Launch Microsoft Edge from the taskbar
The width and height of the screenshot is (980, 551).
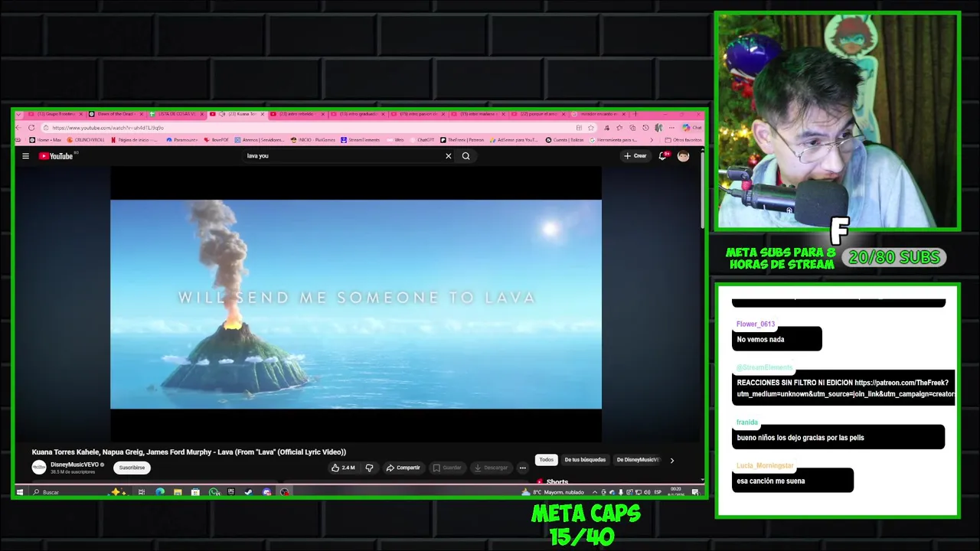[160, 492]
